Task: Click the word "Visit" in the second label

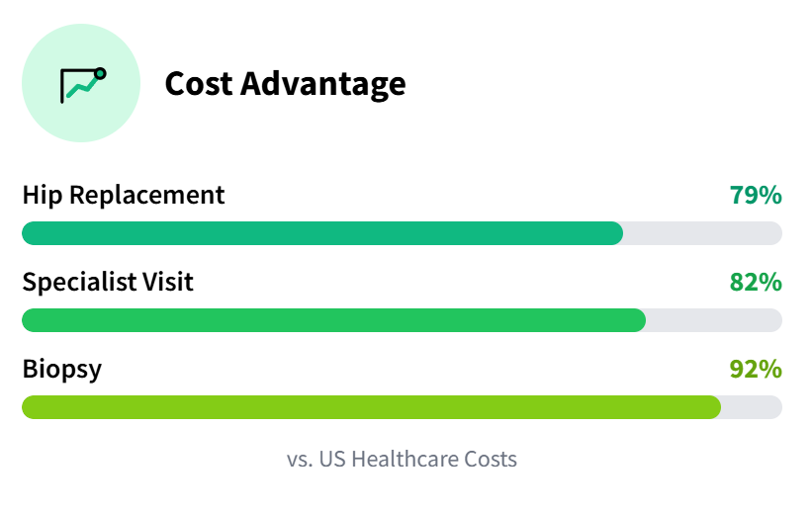Action: 167,282
